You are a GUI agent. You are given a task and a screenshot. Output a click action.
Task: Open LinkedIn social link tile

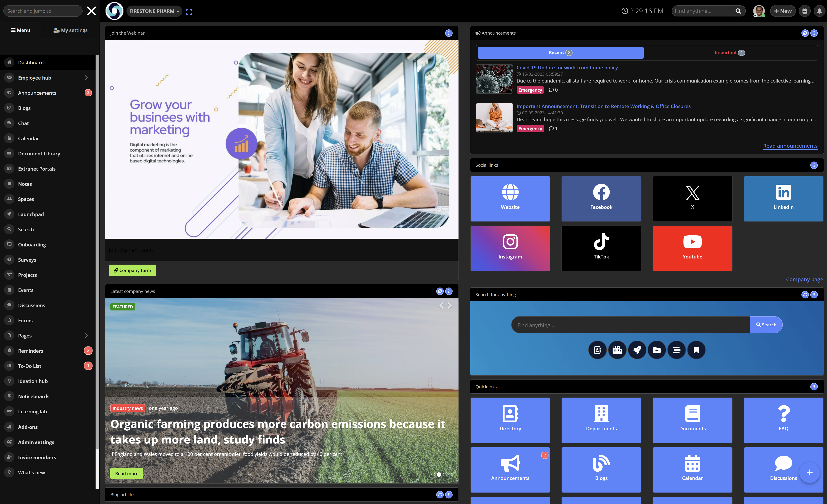click(x=783, y=199)
